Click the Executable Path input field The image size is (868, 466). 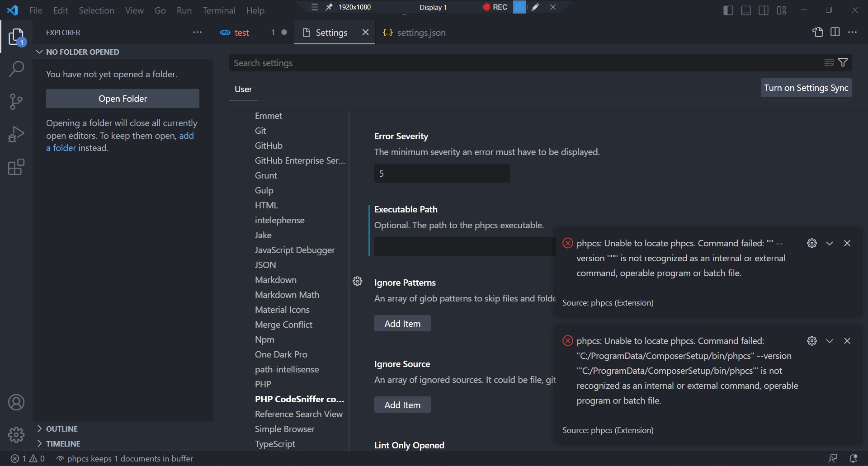[x=465, y=247]
